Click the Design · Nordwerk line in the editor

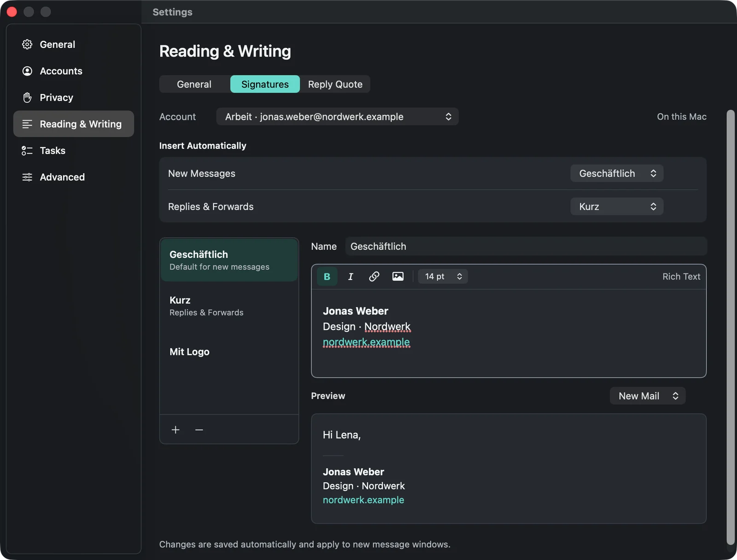click(367, 327)
